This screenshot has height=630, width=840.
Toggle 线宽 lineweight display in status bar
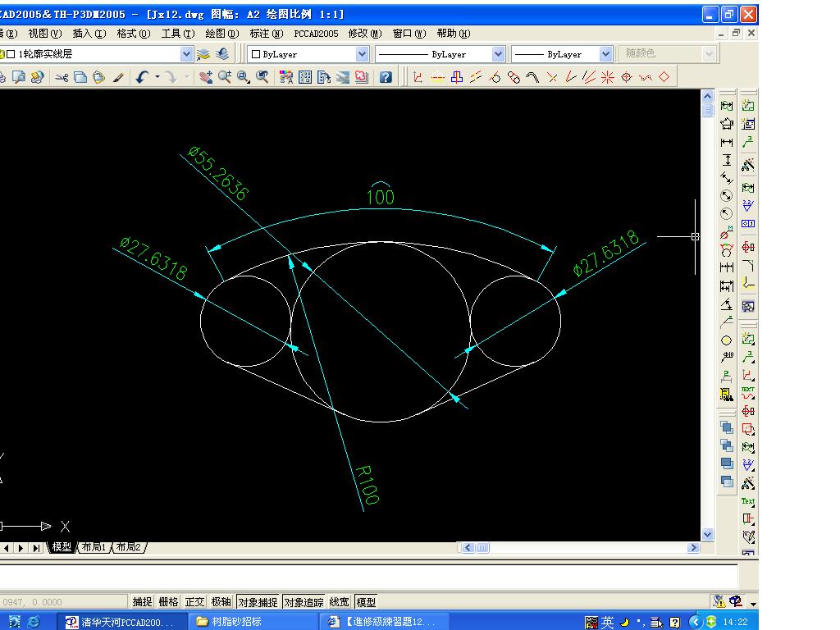click(339, 601)
